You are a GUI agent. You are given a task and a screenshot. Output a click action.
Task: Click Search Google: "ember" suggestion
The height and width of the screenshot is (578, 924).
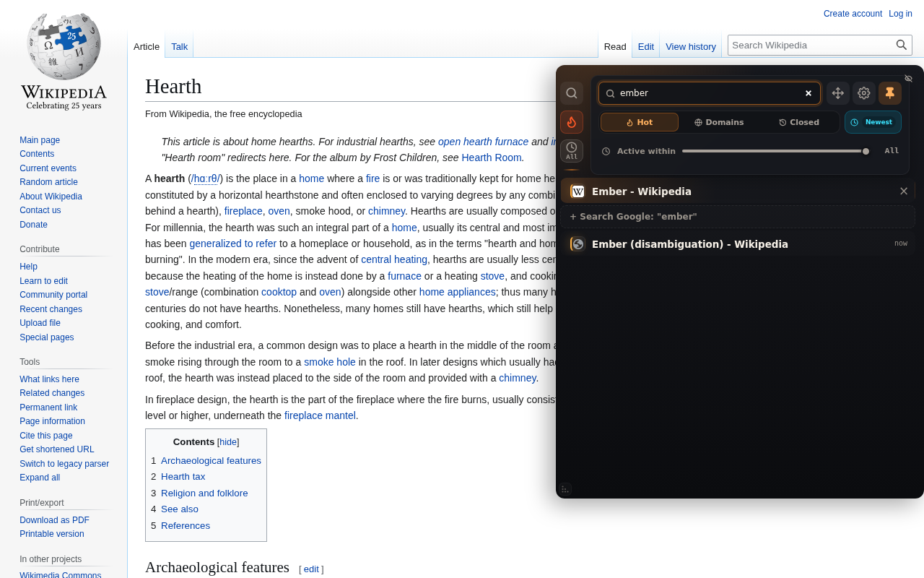738,217
